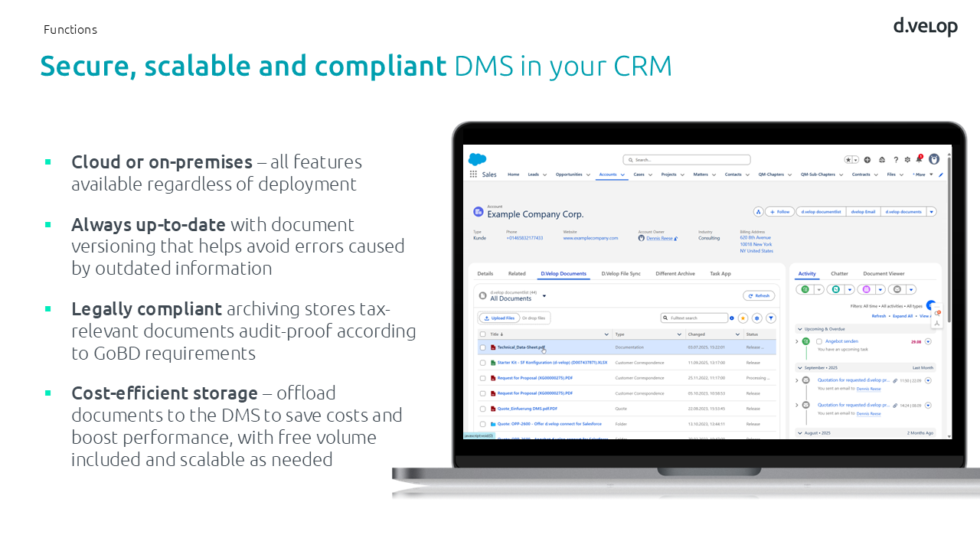
Task: Open the Setup gear icon
Action: tap(907, 160)
